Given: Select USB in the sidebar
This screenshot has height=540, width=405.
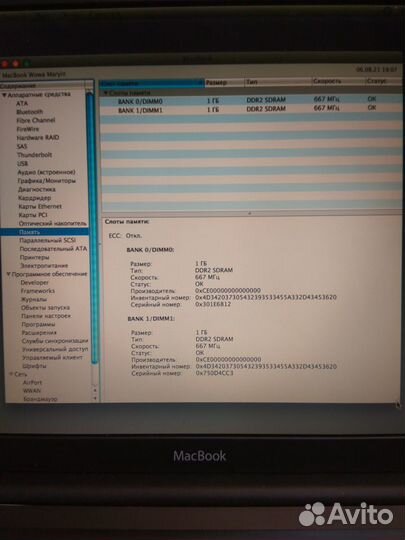Looking at the screenshot, I should point(23,164).
